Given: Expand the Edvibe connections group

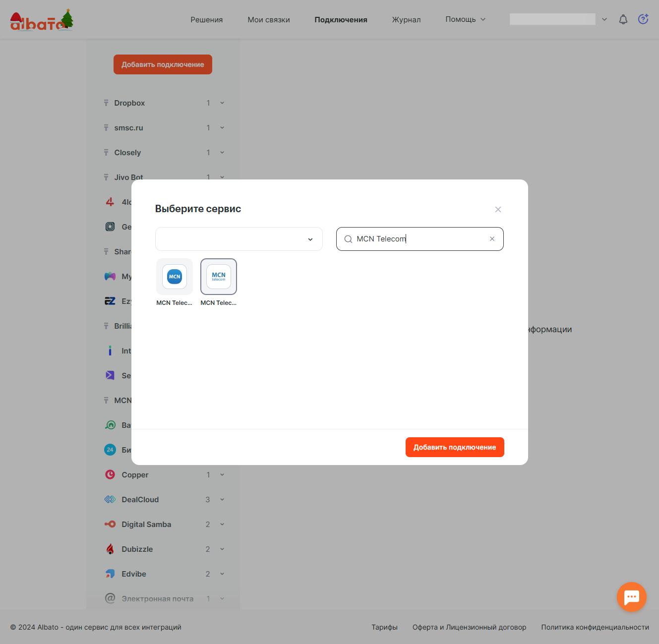Looking at the screenshot, I should (x=222, y=574).
